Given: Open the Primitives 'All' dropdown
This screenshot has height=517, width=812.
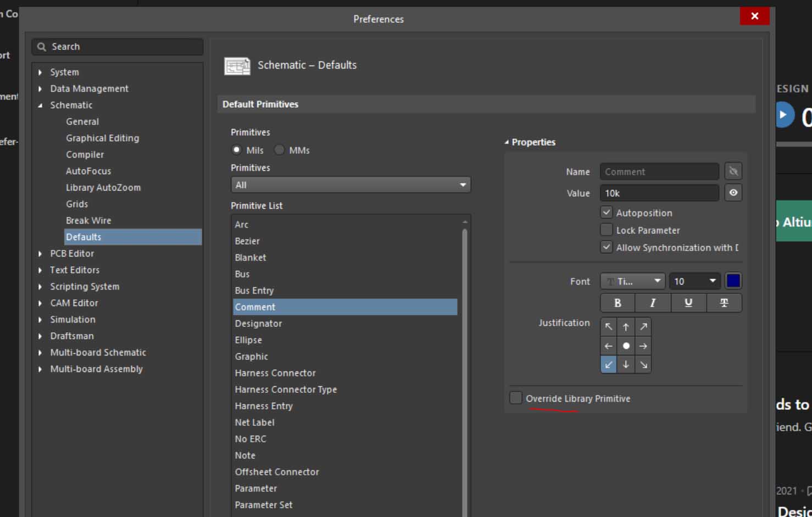Looking at the screenshot, I should click(x=351, y=185).
